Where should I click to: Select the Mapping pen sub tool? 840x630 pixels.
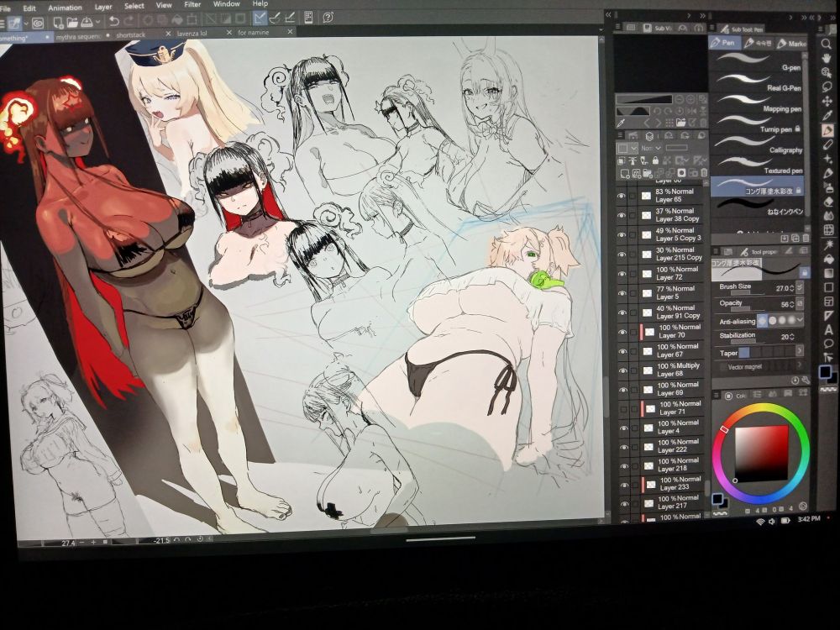758,104
